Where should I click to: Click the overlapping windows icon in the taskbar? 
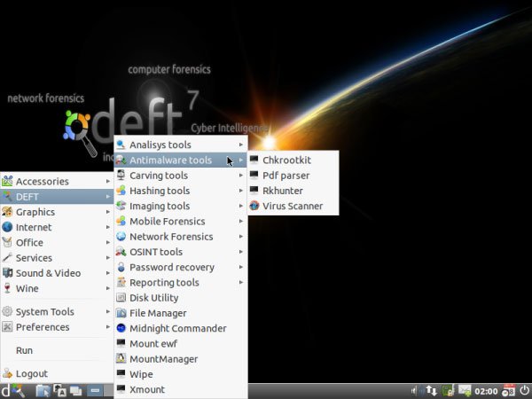pos(76,391)
